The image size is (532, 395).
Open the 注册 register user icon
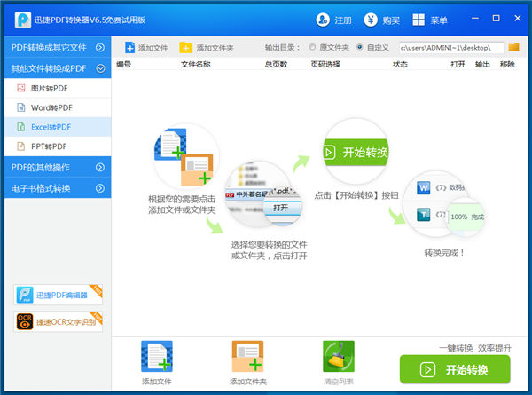pos(323,20)
